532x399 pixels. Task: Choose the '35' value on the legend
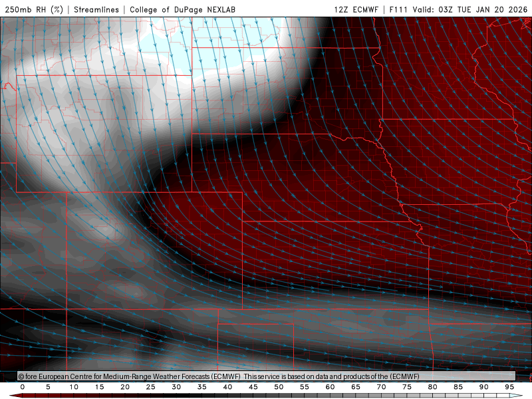click(x=202, y=387)
